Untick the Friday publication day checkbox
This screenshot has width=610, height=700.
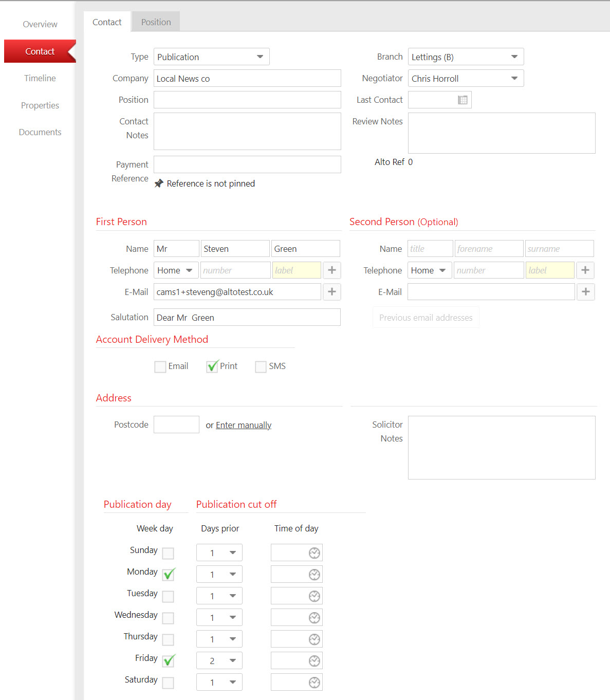[x=169, y=661]
